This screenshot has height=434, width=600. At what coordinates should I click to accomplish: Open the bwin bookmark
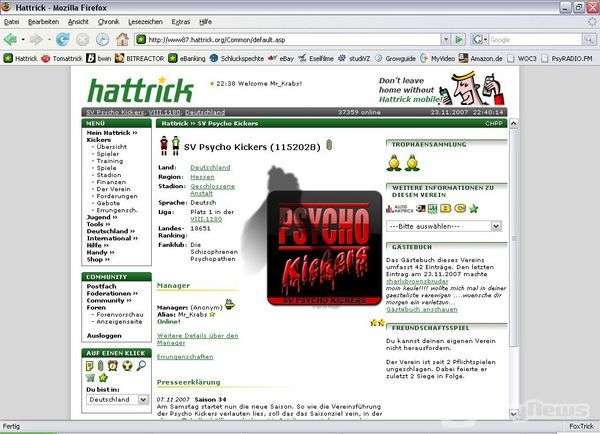99,59
